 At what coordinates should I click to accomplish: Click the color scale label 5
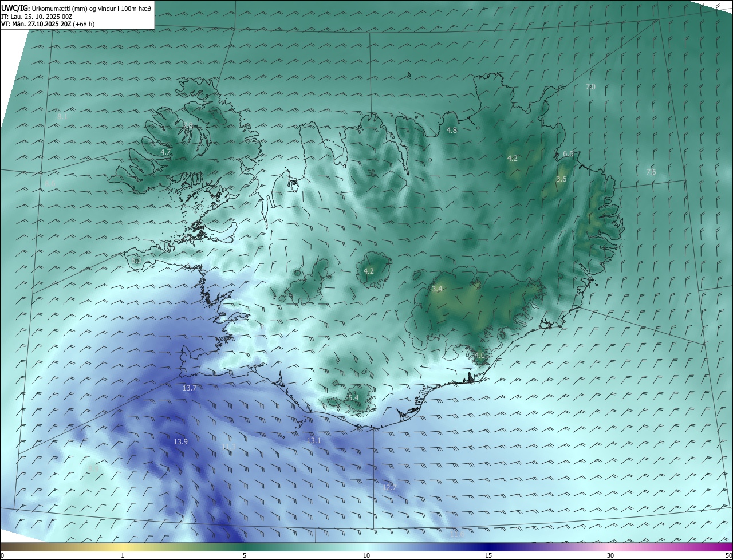(245, 555)
